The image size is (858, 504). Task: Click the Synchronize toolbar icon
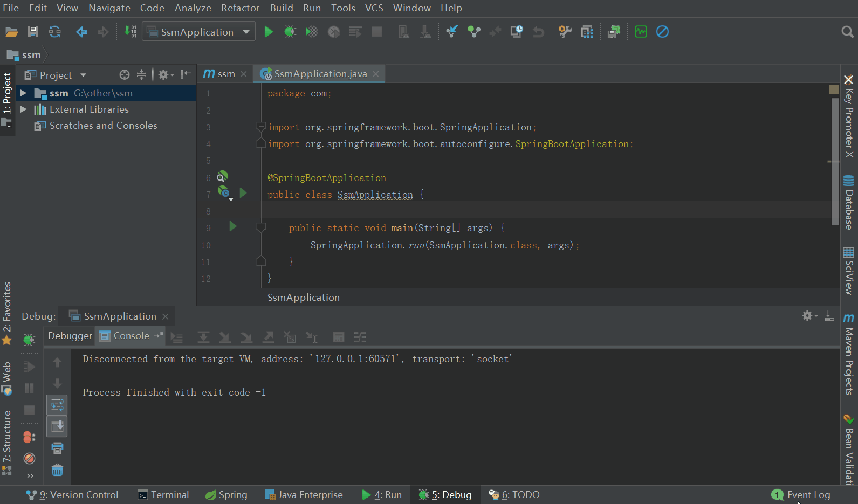[x=54, y=32]
